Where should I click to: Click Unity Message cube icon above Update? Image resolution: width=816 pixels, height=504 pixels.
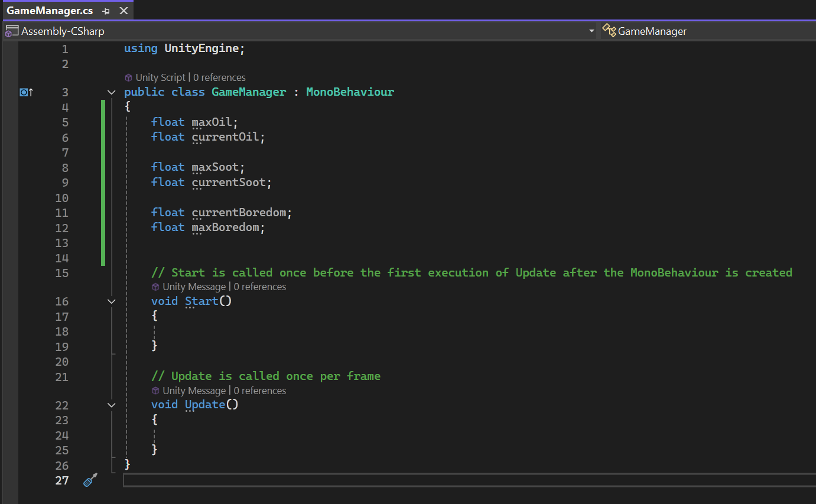click(x=156, y=391)
